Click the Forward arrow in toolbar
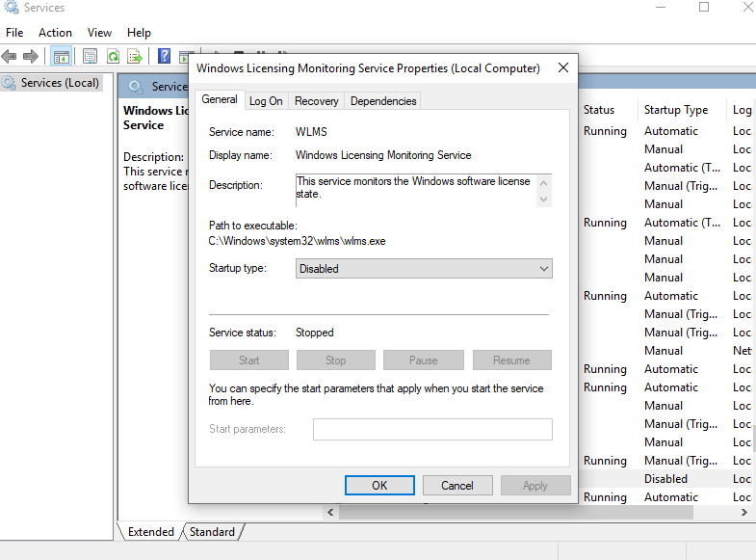The image size is (756, 560). 31,56
